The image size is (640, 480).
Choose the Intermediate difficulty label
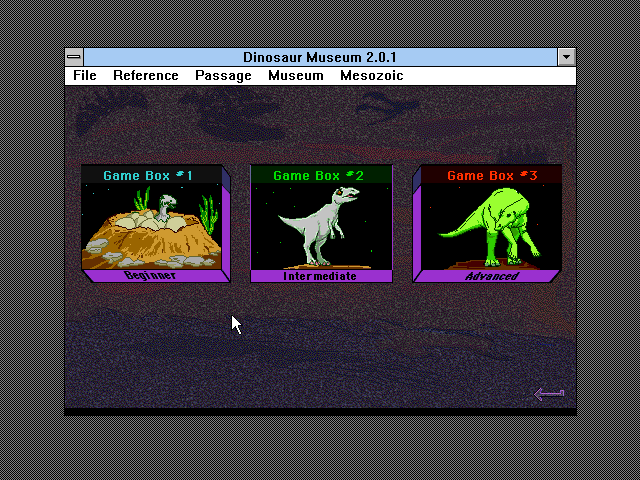click(320, 276)
